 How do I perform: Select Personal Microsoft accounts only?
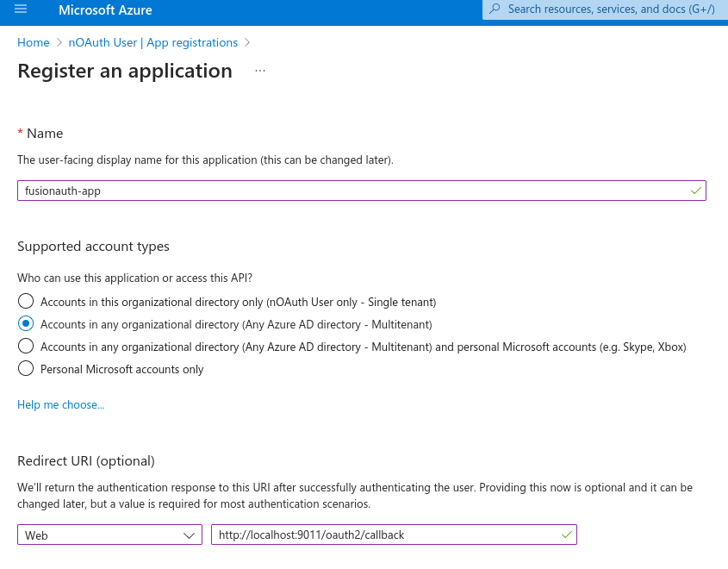point(26,368)
